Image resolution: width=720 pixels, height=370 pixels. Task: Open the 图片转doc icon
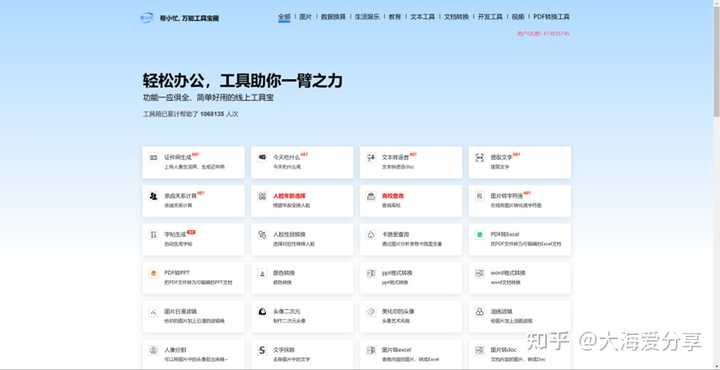(479, 350)
